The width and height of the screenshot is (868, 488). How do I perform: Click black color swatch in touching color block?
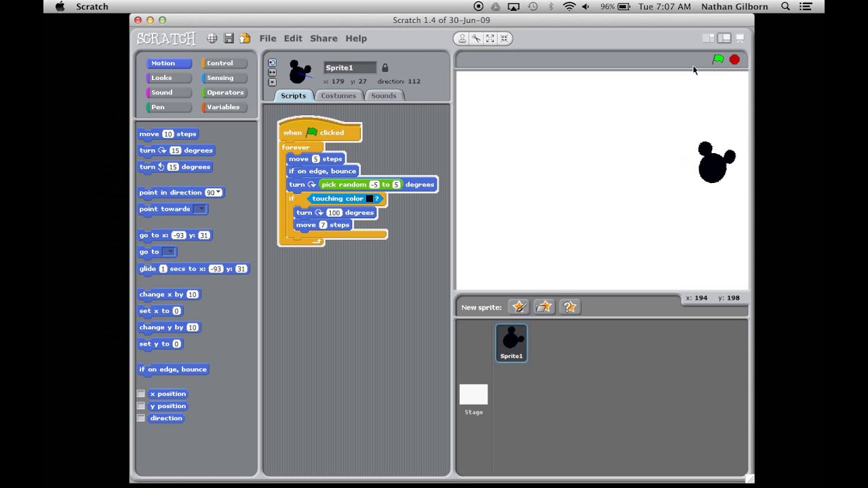point(370,199)
